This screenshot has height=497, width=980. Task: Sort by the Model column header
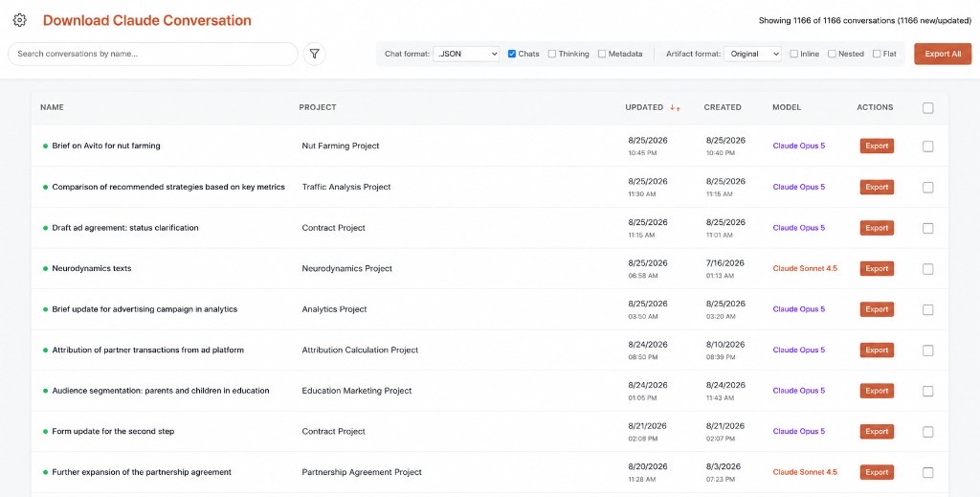[x=787, y=107]
